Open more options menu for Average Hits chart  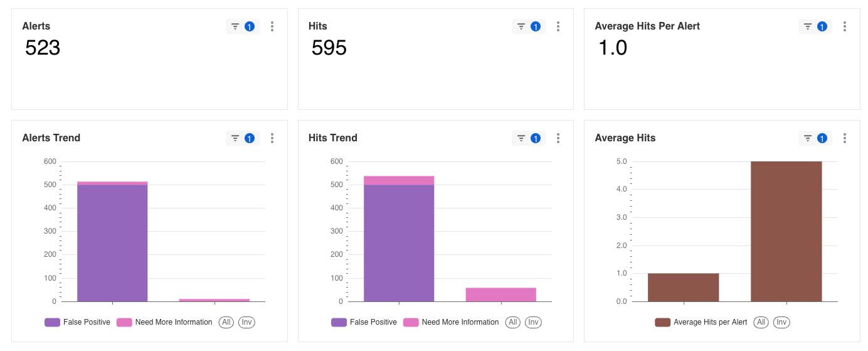pos(844,138)
